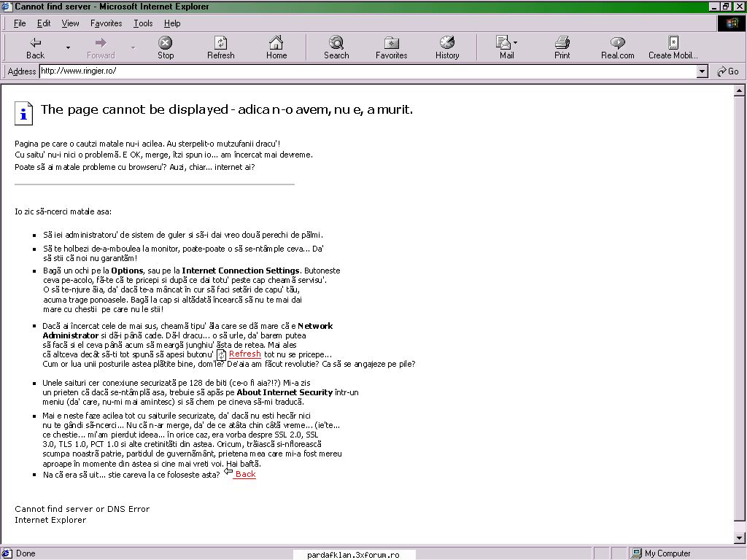Viewport: 747px width, 560px height.
Task: Open the Favorites toolbar pane
Action: tap(391, 47)
